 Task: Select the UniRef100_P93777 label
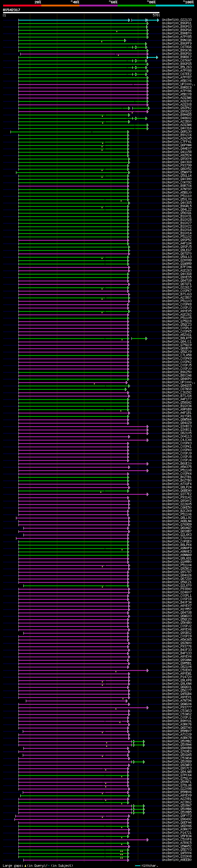coord(177,707)
